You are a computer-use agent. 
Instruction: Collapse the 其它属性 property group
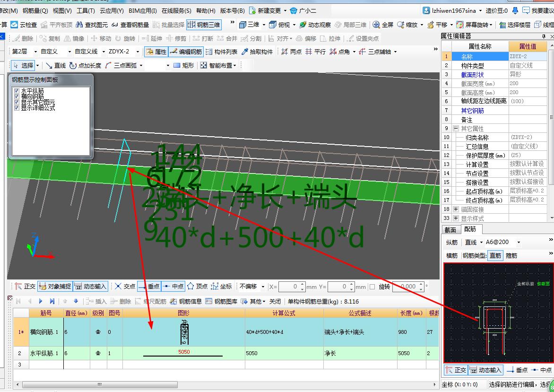456,128
